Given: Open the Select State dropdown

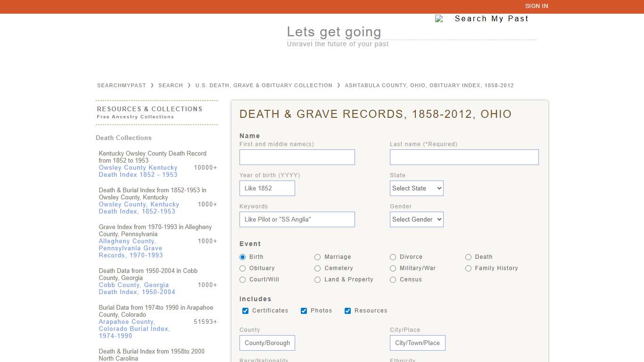Looking at the screenshot, I should click(x=416, y=188).
